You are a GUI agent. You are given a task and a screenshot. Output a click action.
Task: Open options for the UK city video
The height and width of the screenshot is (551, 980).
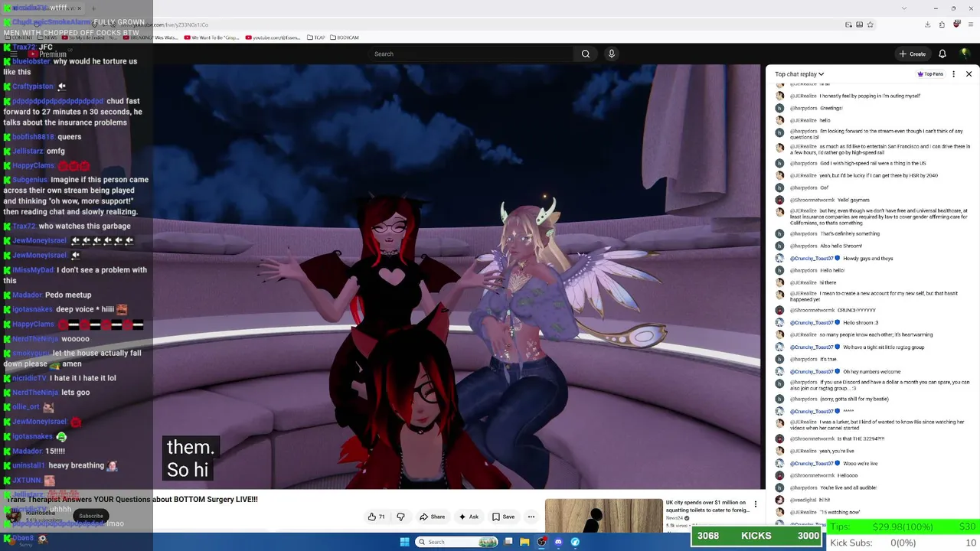coord(756,504)
